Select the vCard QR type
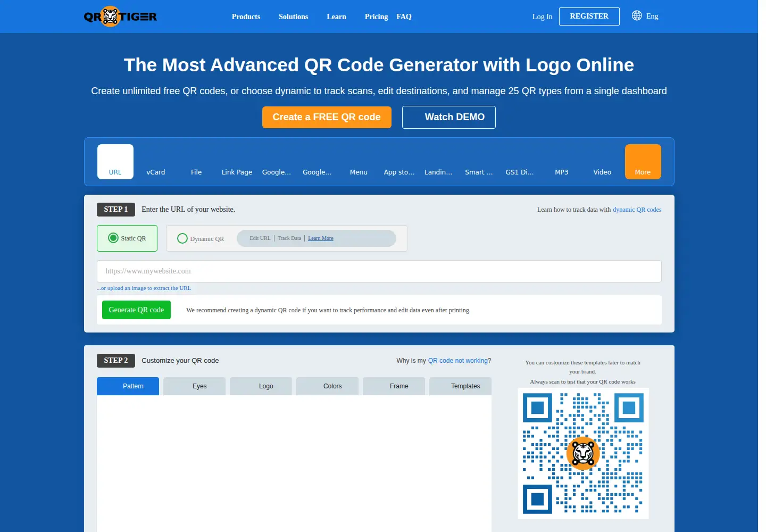 click(x=156, y=162)
